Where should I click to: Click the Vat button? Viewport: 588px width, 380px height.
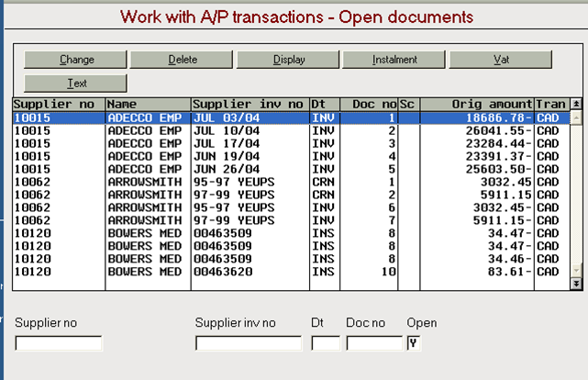pyautogui.click(x=501, y=60)
